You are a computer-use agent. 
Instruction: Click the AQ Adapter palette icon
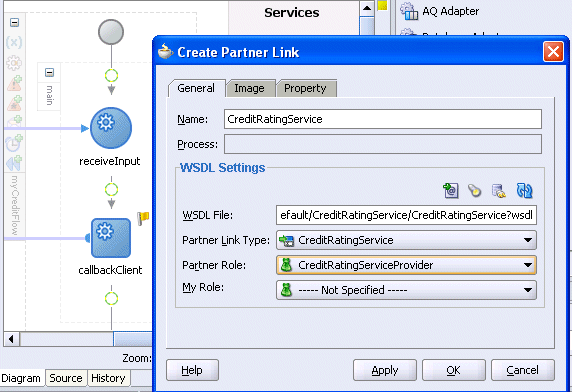pos(409,11)
